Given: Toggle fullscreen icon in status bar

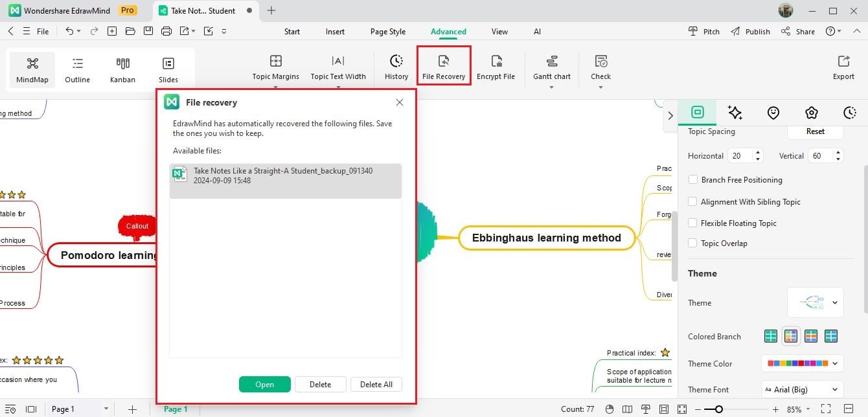Looking at the screenshot, I should tap(826, 409).
